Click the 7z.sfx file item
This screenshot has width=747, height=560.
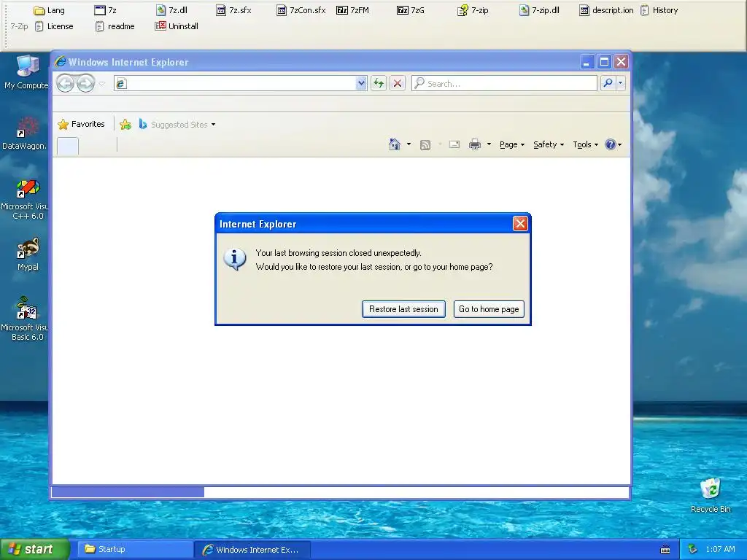tap(233, 10)
